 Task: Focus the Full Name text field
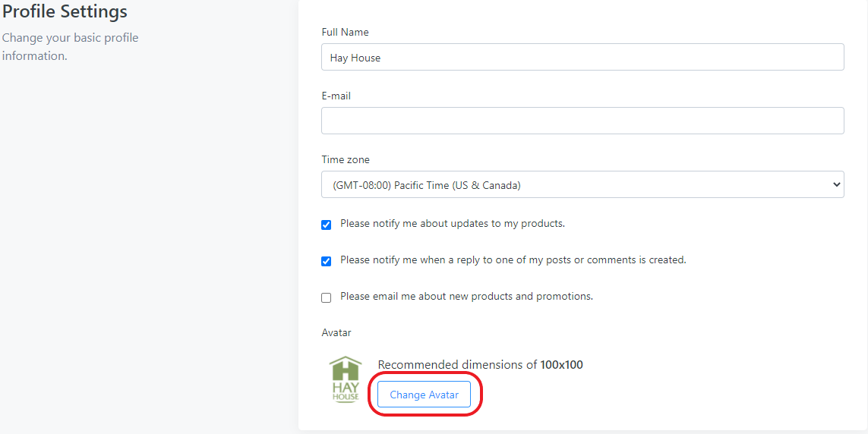point(582,57)
